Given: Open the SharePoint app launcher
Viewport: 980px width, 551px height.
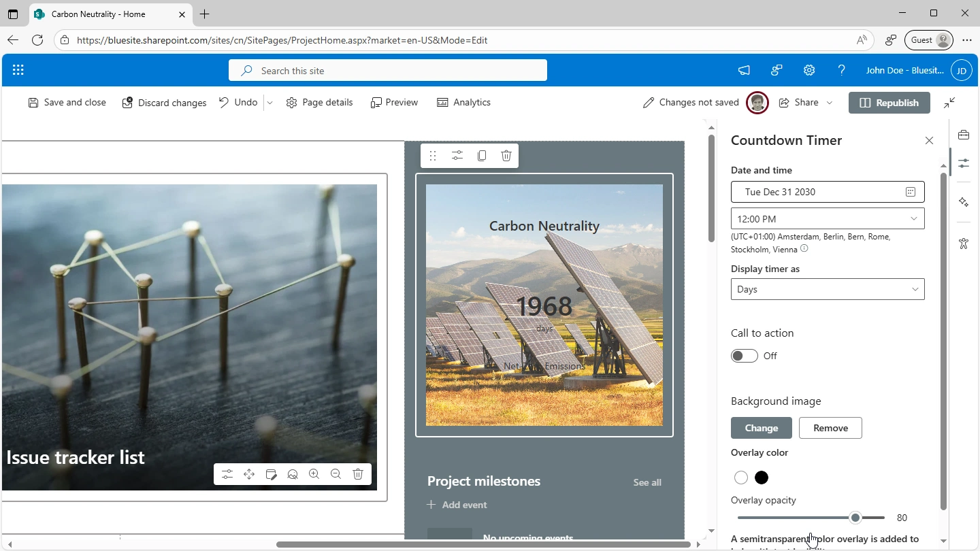Looking at the screenshot, I should (18, 70).
